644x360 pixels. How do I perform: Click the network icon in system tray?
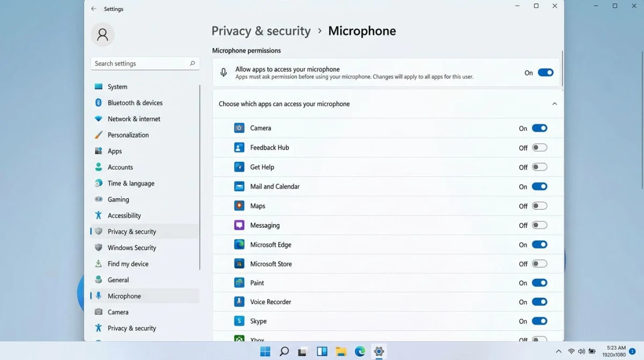pos(572,351)
